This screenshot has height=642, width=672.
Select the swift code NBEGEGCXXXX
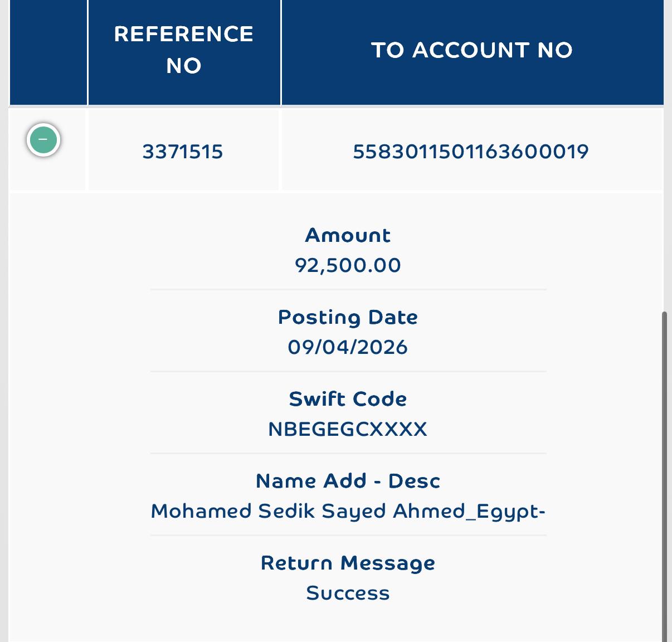(348, 429)
